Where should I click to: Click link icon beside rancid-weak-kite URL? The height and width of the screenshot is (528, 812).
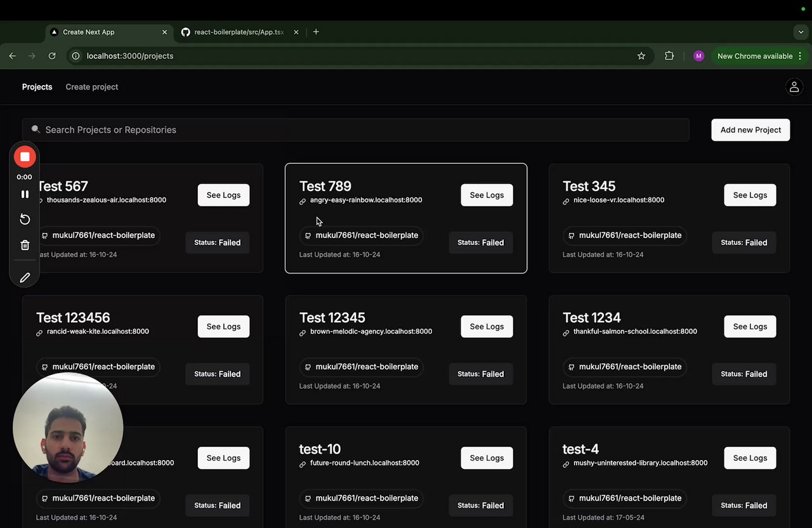point(39,333)
